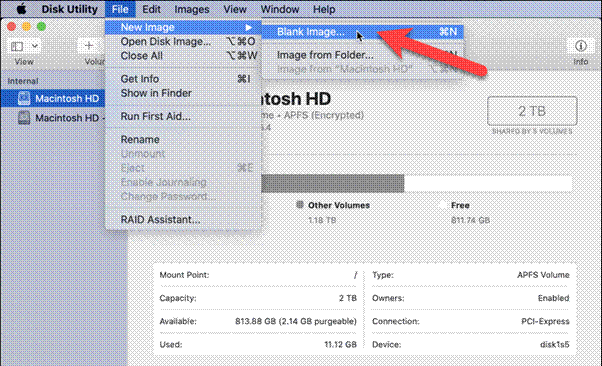Click the Capacity '2 TB' table value

coord(348,298)
